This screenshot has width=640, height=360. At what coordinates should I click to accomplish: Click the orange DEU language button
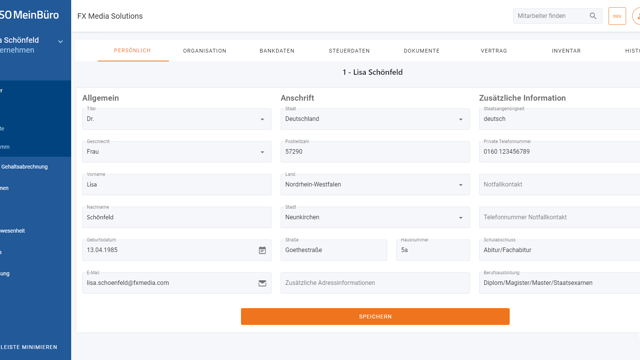[617, 16]
